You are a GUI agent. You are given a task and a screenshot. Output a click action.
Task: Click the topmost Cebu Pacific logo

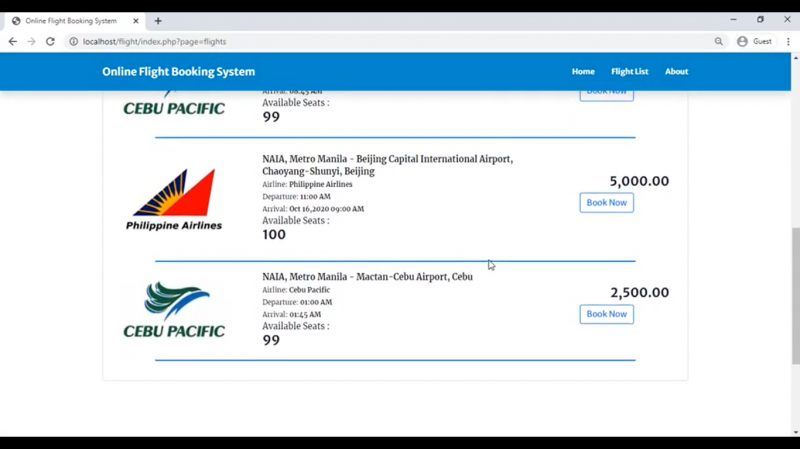(174, 104)
